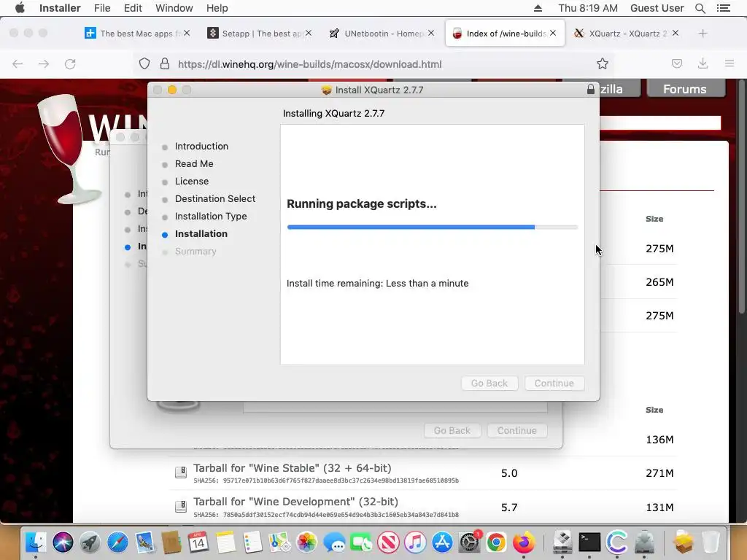The height and width of the screenshot is (560, 747).
Task: Open the Help menu
Action: pos(217,8)
